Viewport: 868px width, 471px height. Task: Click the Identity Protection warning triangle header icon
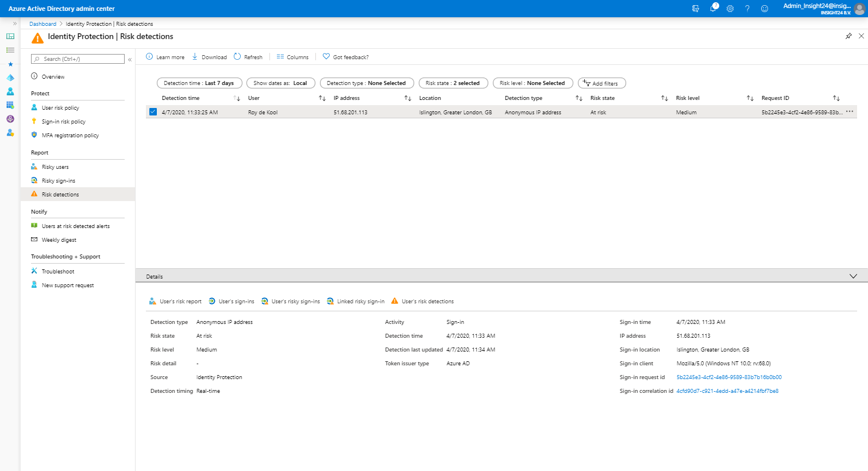coord(37,38)
